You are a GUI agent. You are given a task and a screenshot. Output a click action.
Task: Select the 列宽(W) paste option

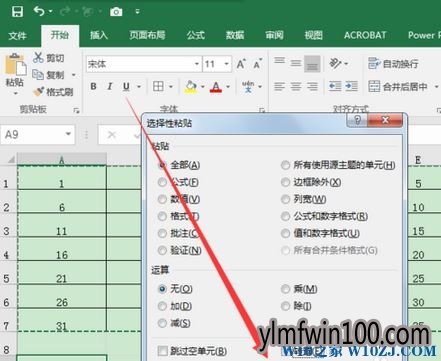point(304,199)
